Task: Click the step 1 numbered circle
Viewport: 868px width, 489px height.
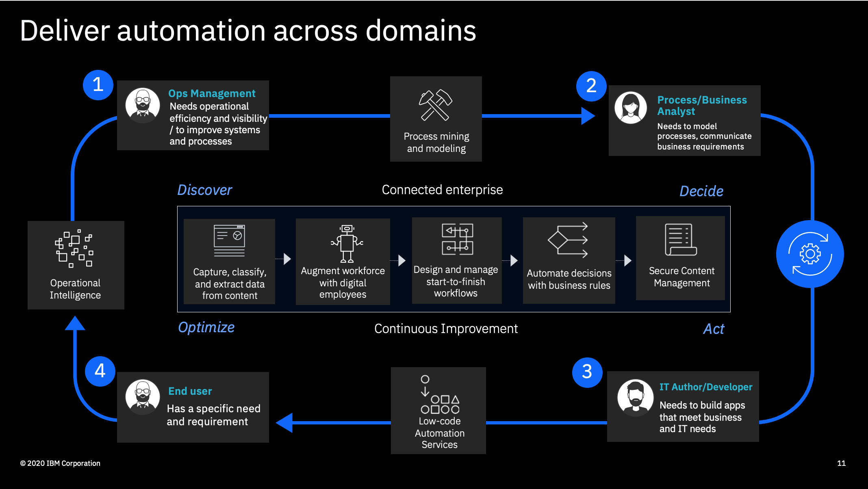Action: tap(98, 85)
